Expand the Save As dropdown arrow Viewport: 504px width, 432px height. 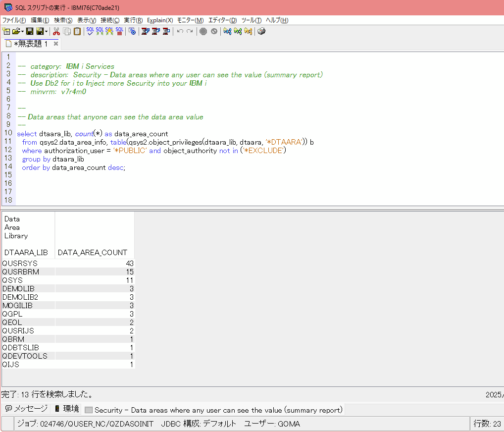coord(46,31)
